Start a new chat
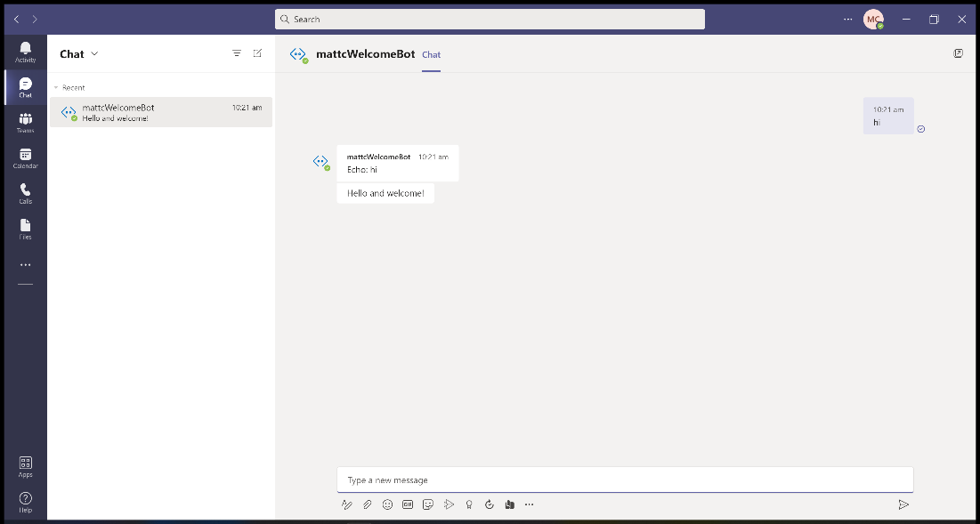This screenshot has width=980, height=524. [x=257, y=53]
